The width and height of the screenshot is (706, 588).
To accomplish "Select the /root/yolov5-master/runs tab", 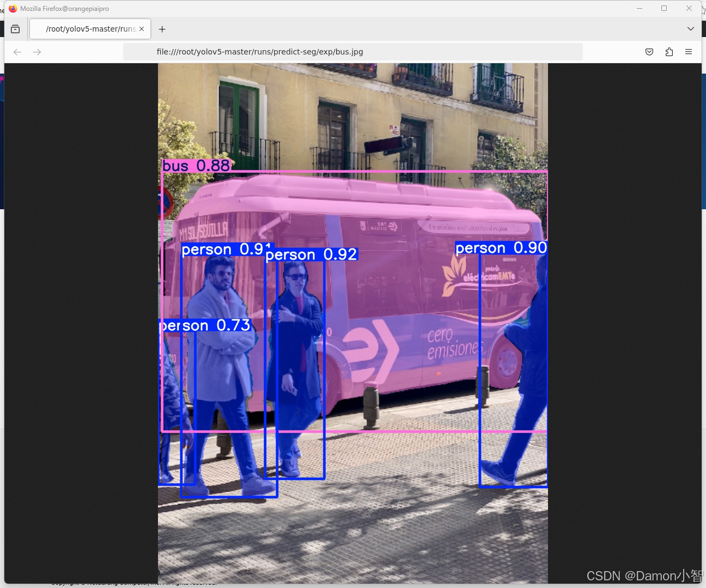I will tap(90, 29).
